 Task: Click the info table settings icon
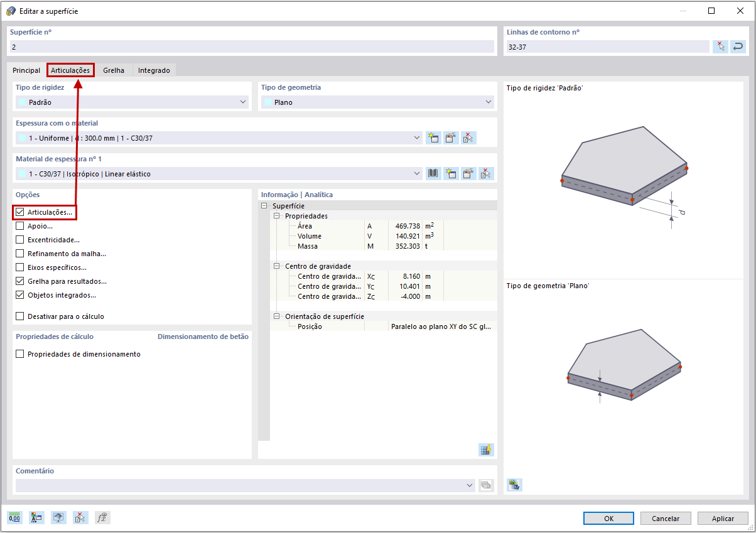[485, 450]
